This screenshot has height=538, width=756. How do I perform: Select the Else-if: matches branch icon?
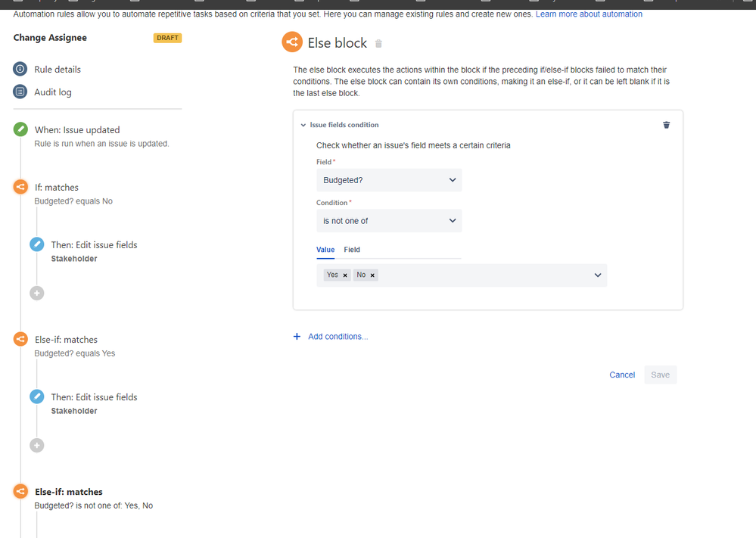(20, 339)
